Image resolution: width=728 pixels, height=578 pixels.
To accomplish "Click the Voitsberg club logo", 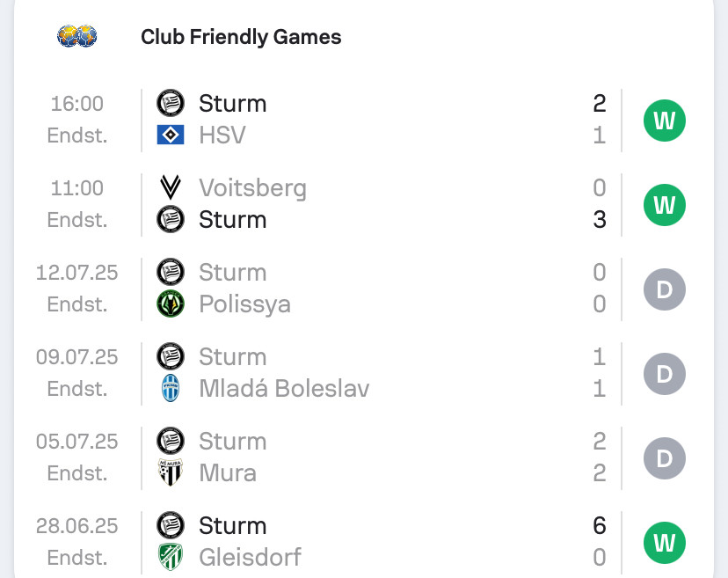I will click(x=170, y=188).
